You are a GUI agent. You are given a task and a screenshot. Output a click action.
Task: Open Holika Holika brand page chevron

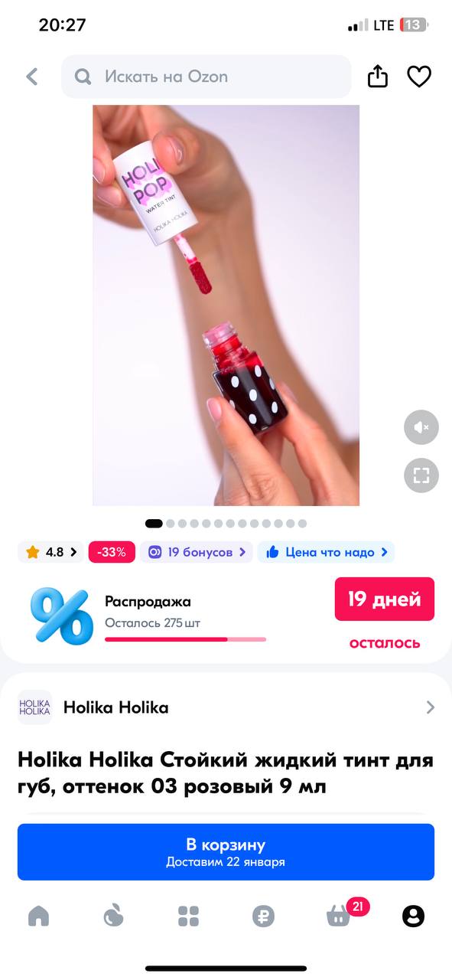tap(431, 707)
